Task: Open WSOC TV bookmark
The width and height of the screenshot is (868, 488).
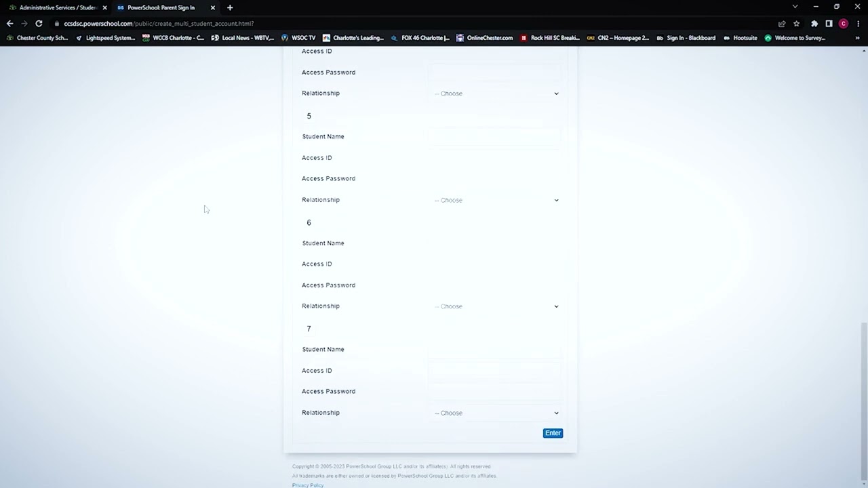Action: (x=298, y=38)
